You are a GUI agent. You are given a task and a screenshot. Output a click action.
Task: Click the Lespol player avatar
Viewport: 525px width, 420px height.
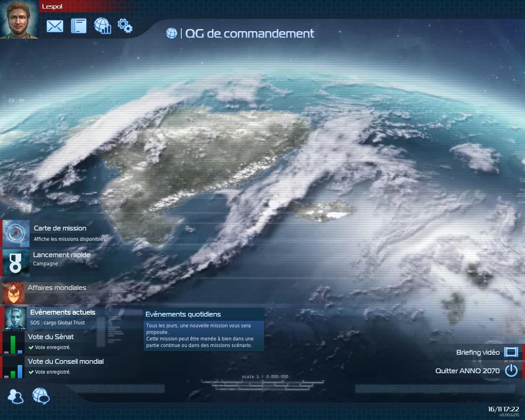point(19,19)
